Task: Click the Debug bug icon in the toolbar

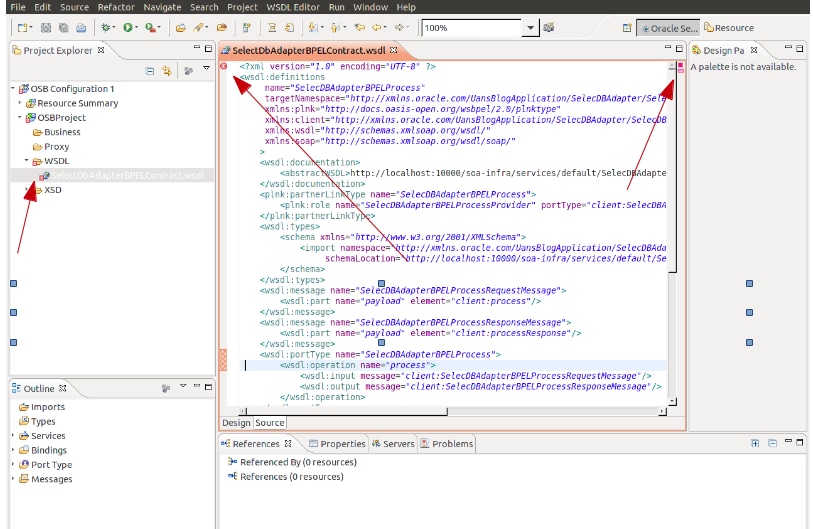Action: (104, 28)
